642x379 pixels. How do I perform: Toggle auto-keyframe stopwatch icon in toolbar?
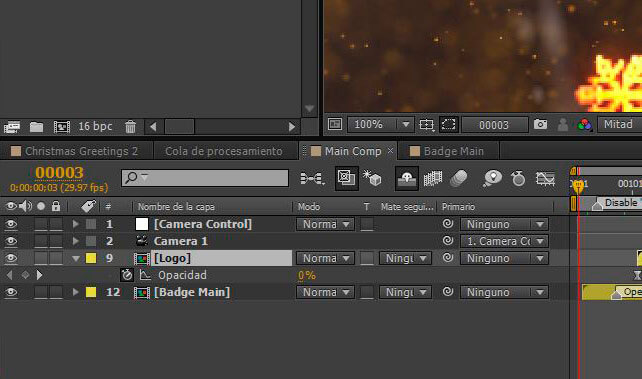pos(518,178)
